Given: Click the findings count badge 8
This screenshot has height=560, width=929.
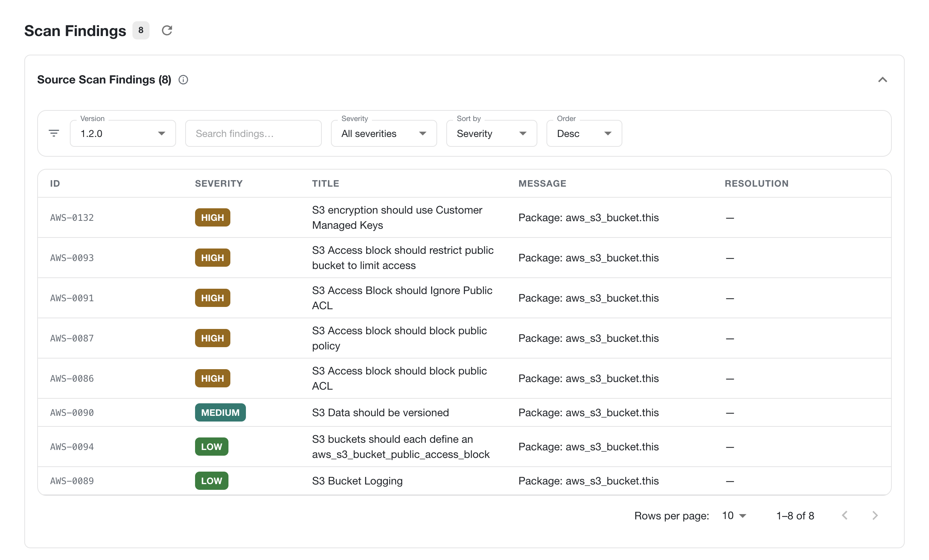Looking at the screenshot, I should click(141, 30).
